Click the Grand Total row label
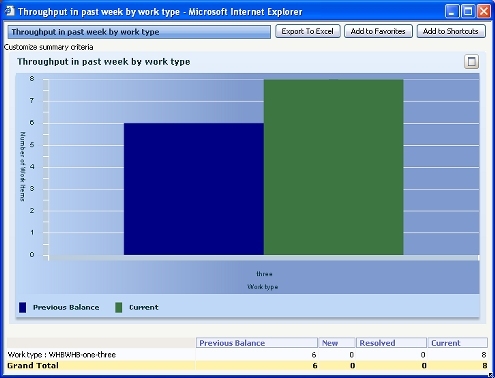 [x=33, y=366]
